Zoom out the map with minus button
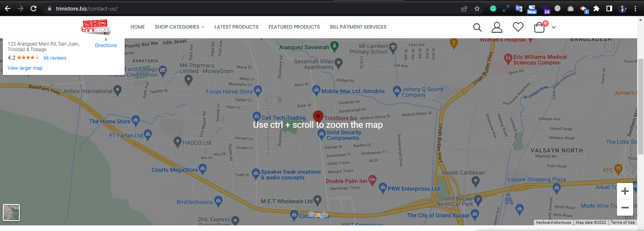The image size is (644, 231). pos(625,208)
